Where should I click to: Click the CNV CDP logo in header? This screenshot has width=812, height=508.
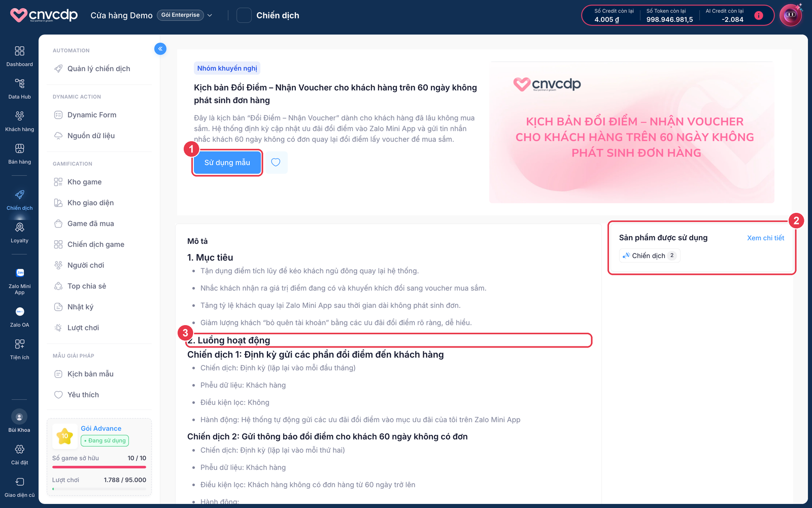point(44,15)
